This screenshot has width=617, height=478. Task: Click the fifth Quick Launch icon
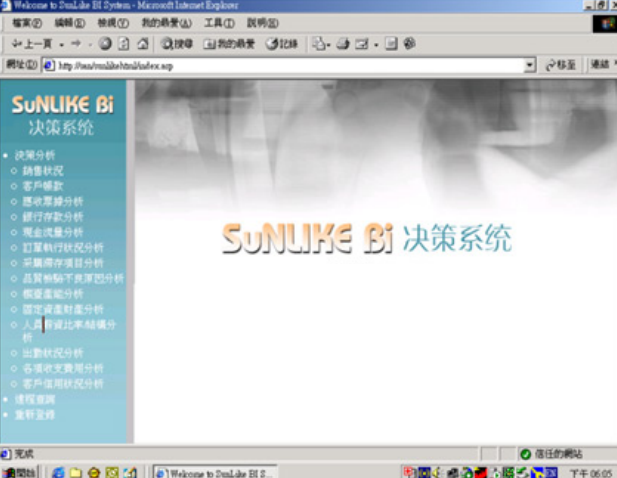pyautogui.click(x=130, y=472)
